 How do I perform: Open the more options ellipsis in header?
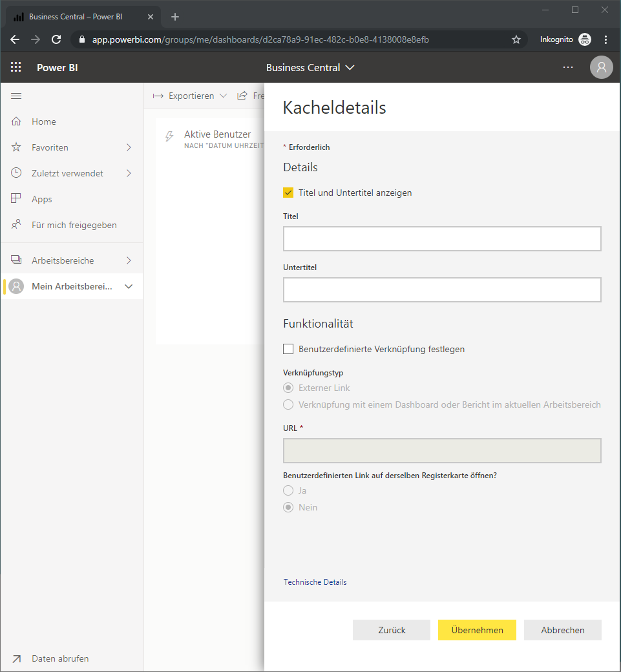[x=568, y=67]
